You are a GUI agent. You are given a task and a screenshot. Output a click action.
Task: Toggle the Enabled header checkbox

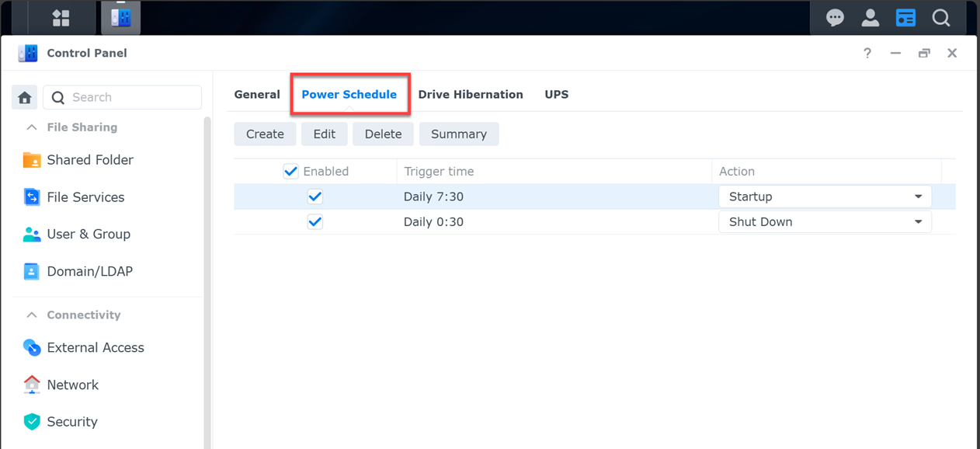tap(291, 172)
